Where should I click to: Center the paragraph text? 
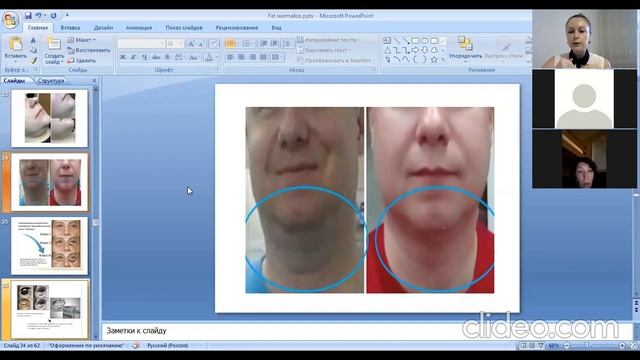[241, 57]
